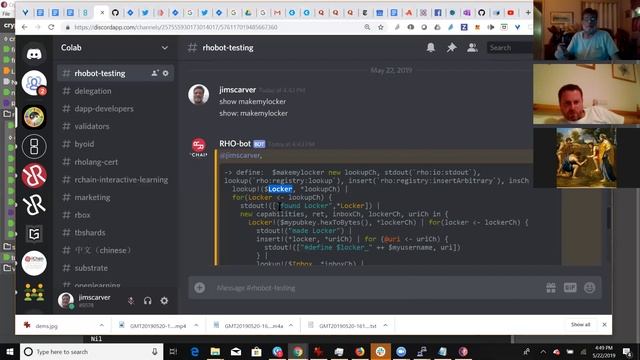640x360 pixels.
Task: Open Windows Start menu
Action: click(x=10, y=351)
